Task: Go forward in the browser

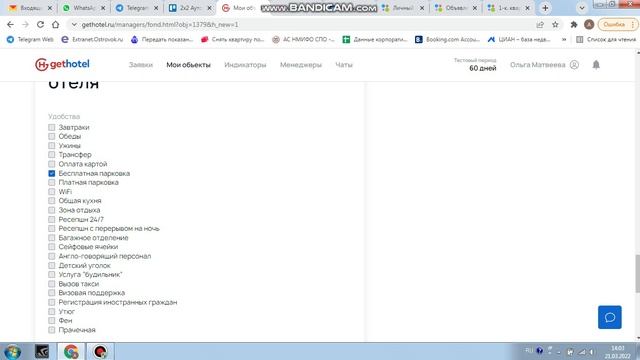Action: click(25, 24)
